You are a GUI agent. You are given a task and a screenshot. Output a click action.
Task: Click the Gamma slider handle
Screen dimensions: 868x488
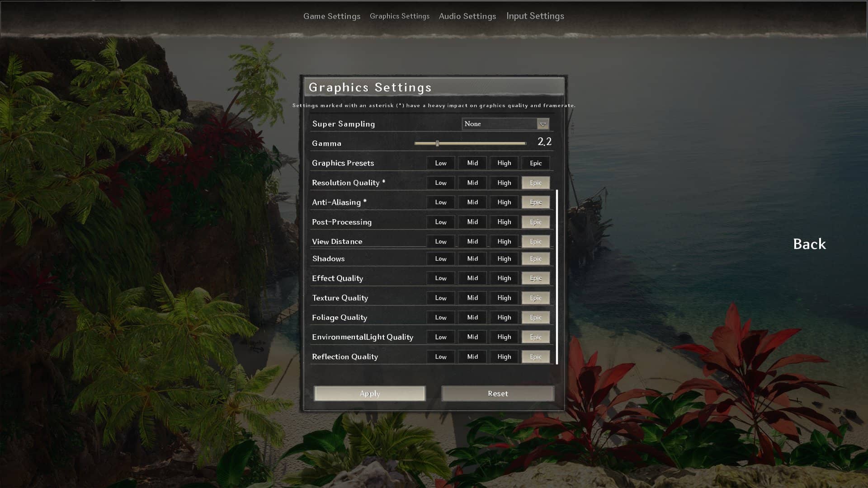437,143
